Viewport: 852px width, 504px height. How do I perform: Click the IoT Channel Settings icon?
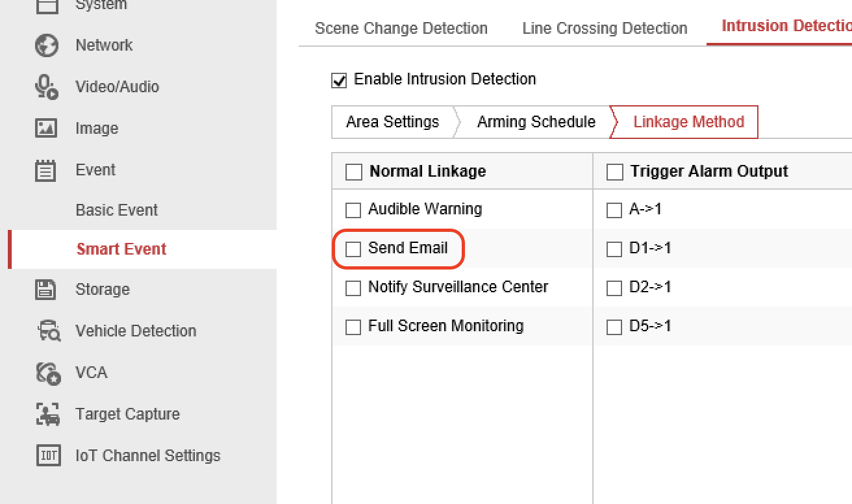pyautogui.click(x=48, y=456)
